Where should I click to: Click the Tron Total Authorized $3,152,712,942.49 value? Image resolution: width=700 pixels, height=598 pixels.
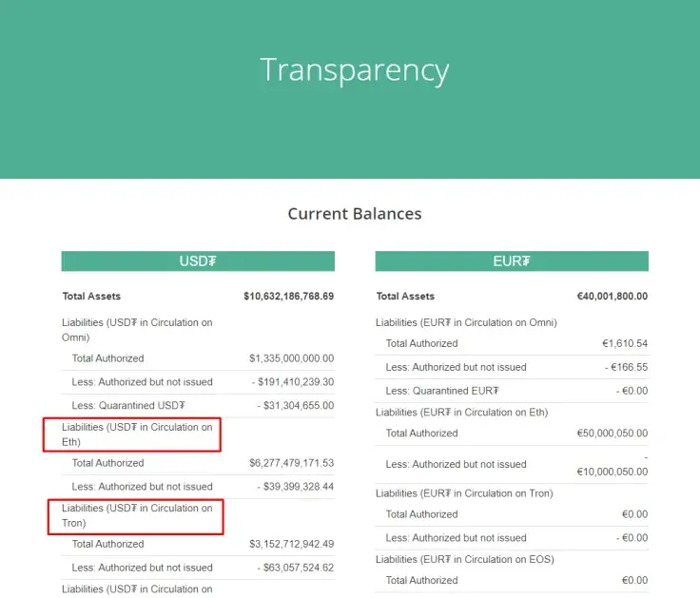(292, 544)
